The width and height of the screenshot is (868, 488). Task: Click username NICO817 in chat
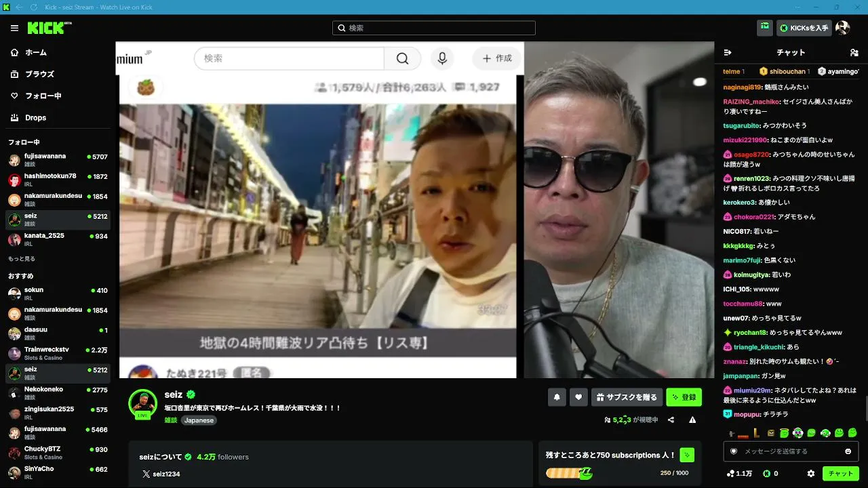pyautogui.click(x=736, y=231)
